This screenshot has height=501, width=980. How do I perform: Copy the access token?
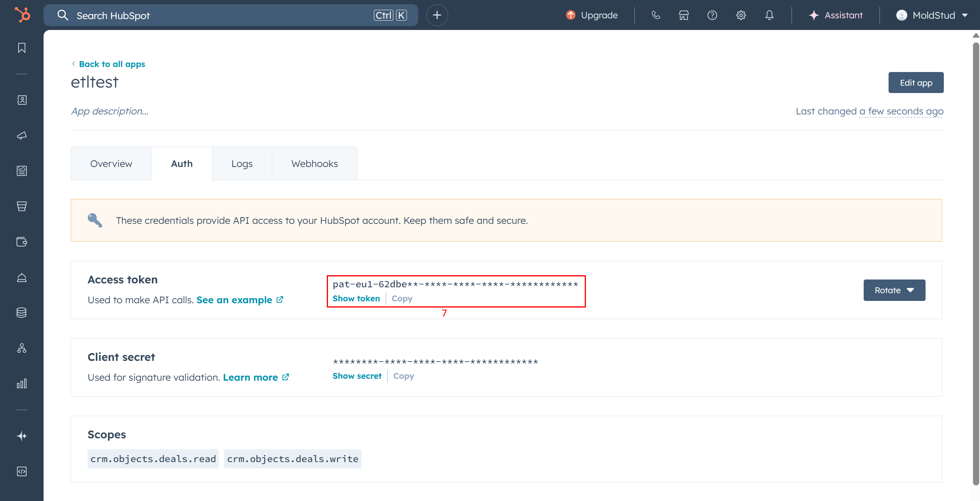coord(402,298)
